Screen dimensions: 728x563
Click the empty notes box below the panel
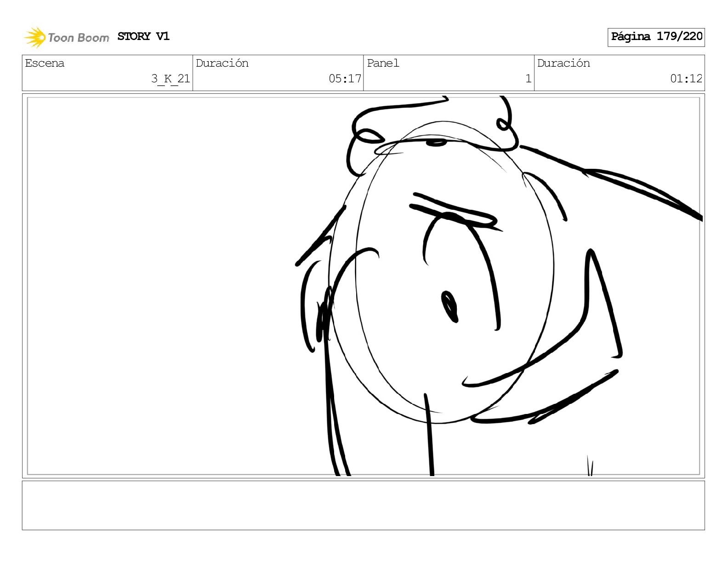click(363, 505)
